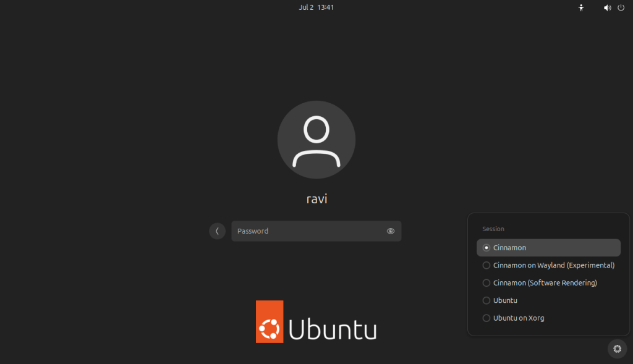Toggle password visibility eye icon
Viewport: 633px width, 364px height.
coord(391,231)
